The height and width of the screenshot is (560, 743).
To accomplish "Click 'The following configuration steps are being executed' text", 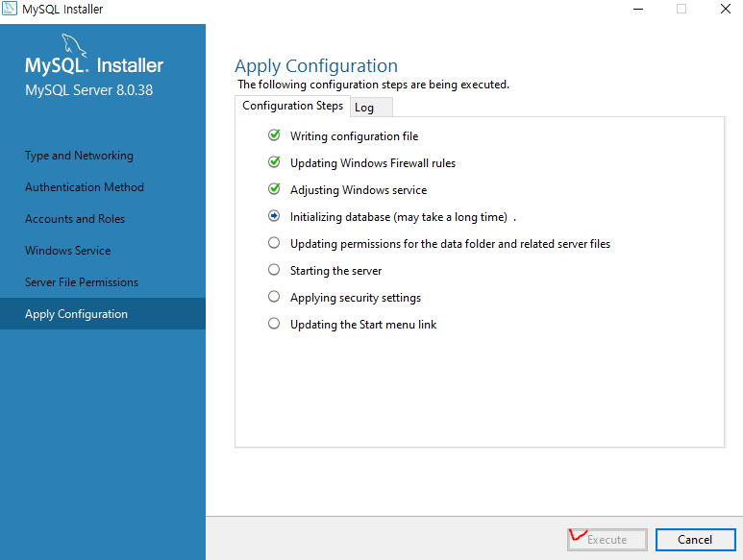I will click(373, 85).
